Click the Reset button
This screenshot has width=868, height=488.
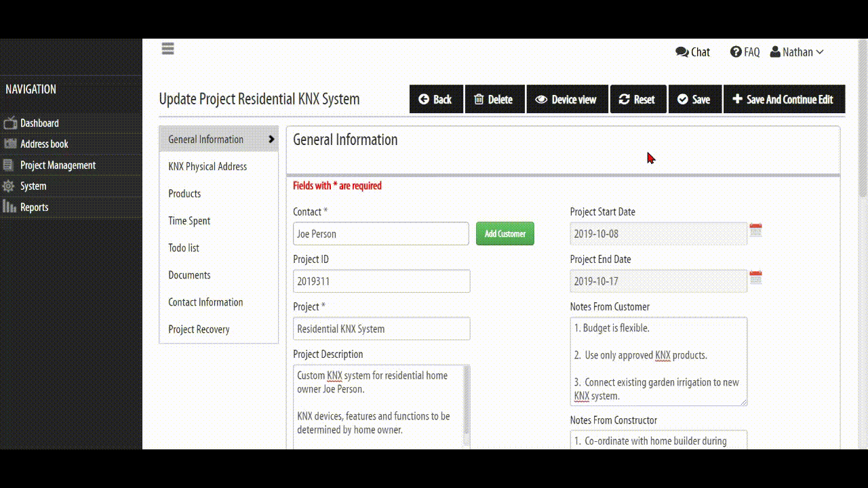(x=638, y=99)
